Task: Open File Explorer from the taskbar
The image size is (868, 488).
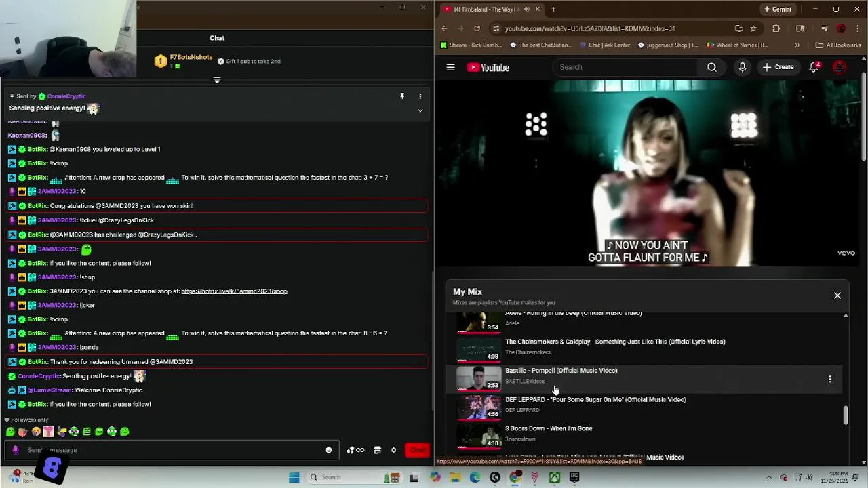Action: click(x=456, y=477)
